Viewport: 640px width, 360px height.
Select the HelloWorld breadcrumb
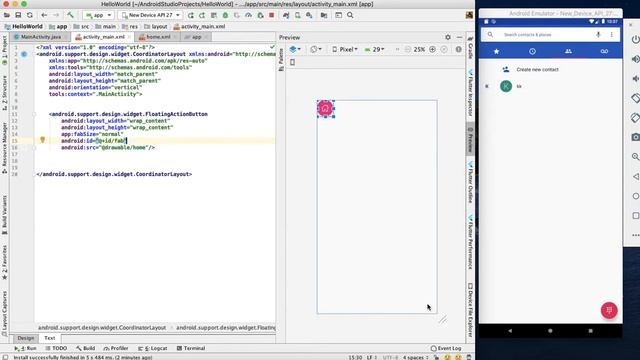point(23,27)
